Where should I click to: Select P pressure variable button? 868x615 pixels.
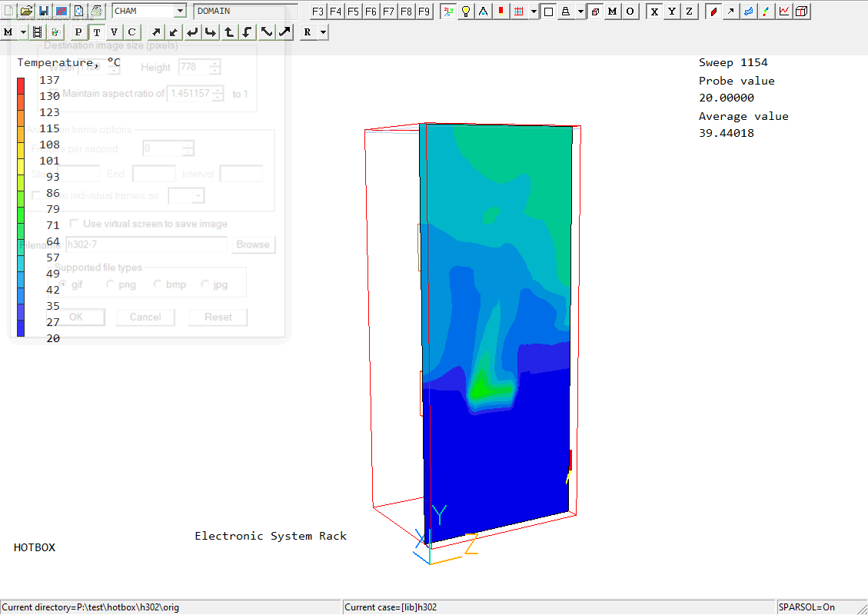click(x=78, y=32)
